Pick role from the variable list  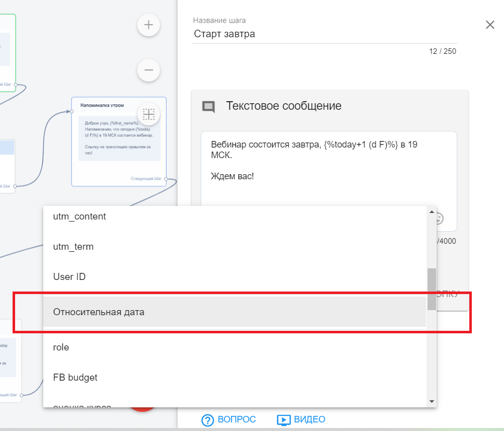click(x=61, y=347)
